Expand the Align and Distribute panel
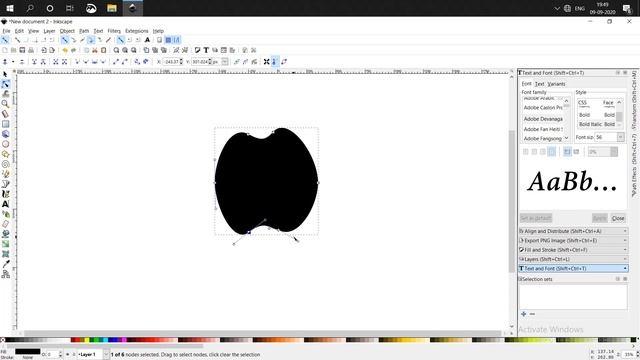This screenshot has height=360, width=640. click(x=573, y=231)
